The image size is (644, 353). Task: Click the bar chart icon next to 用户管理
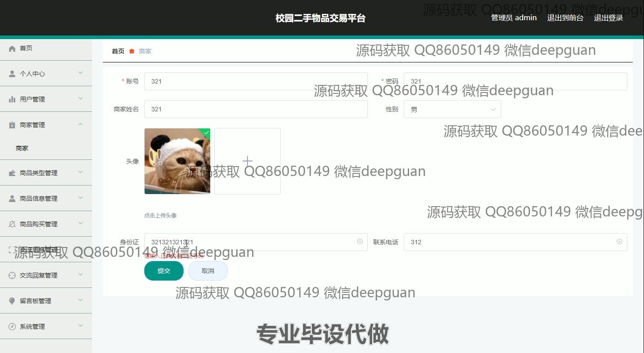12,100
